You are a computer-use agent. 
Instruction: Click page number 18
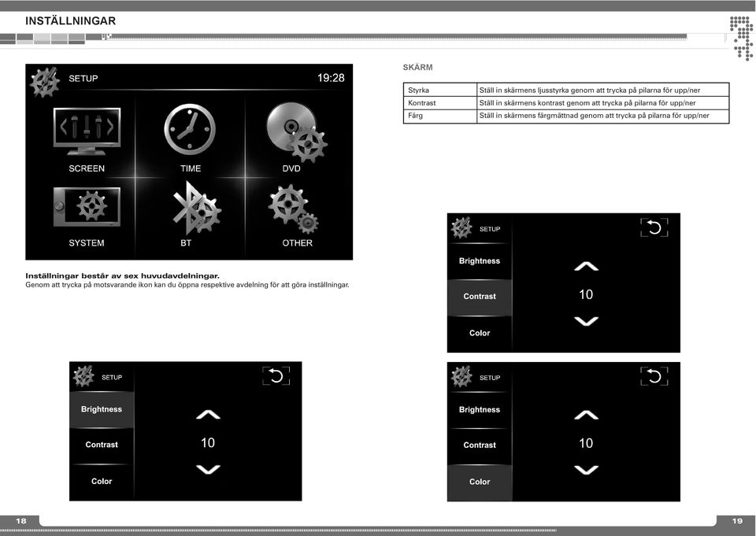21,521
